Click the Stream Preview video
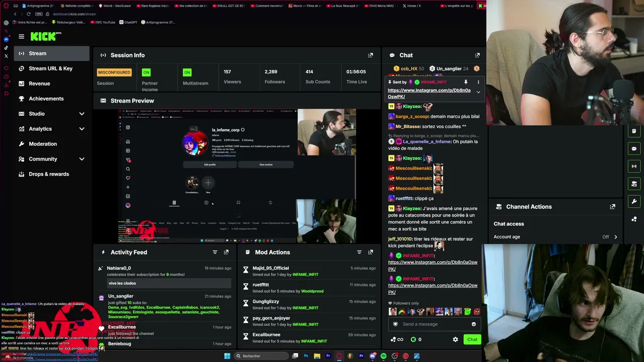 pos(237,176)
